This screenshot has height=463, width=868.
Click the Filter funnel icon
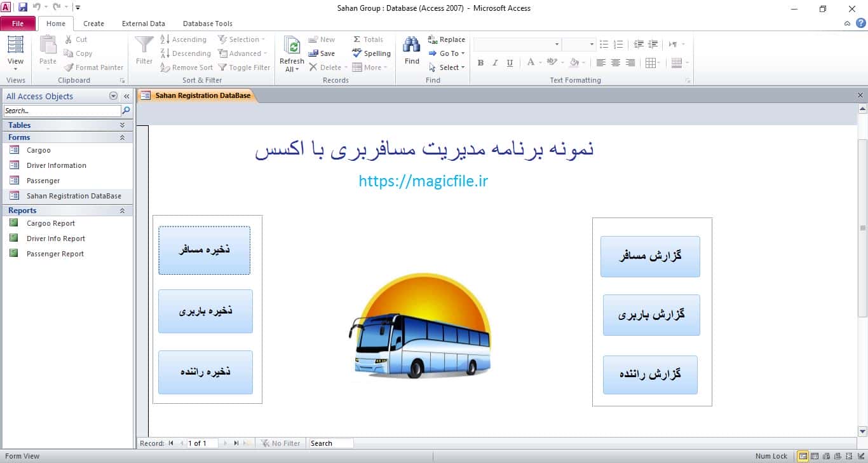tap(144, 45)
